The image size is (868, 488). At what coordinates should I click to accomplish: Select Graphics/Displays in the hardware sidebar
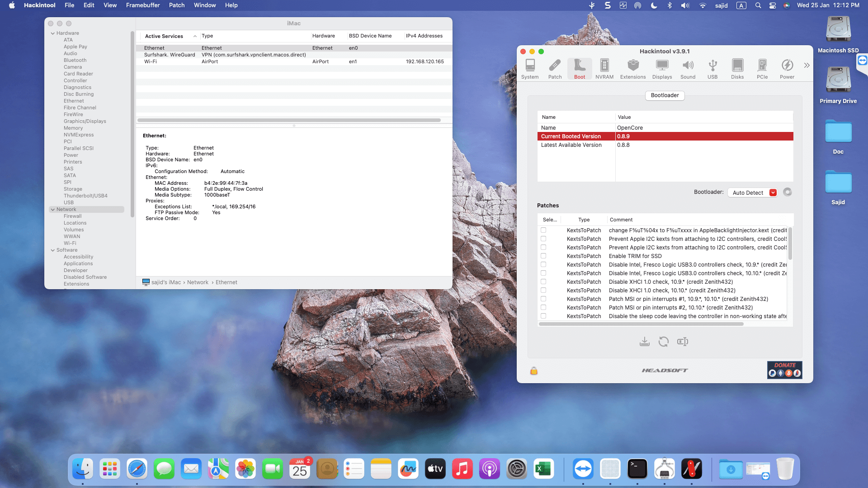point(85,121)
